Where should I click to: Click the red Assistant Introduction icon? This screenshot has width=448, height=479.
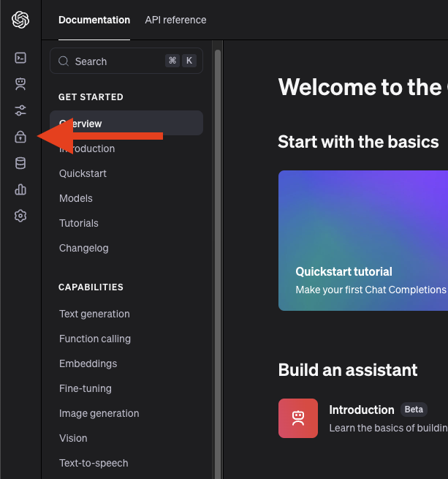click(298, 418)
